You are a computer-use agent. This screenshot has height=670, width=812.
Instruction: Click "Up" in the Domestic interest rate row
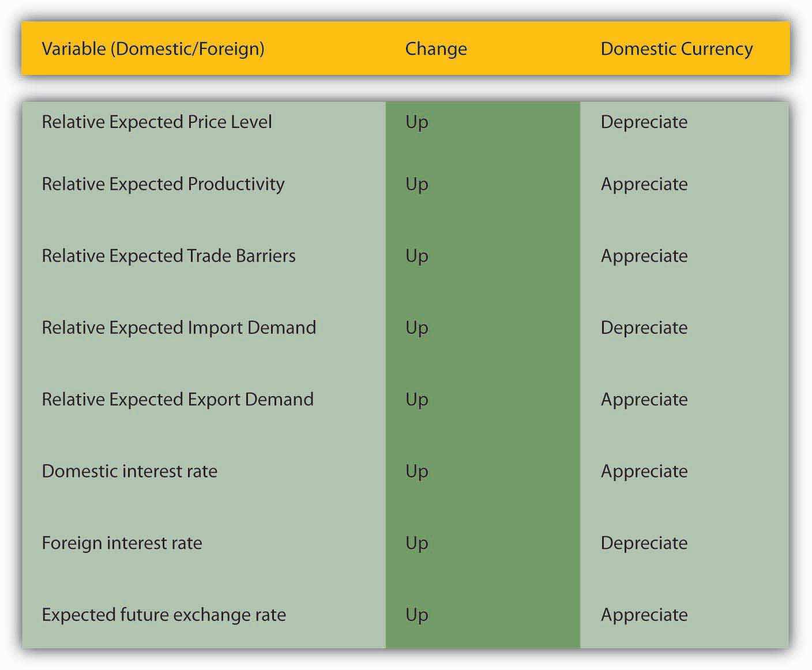click(416, 472)
